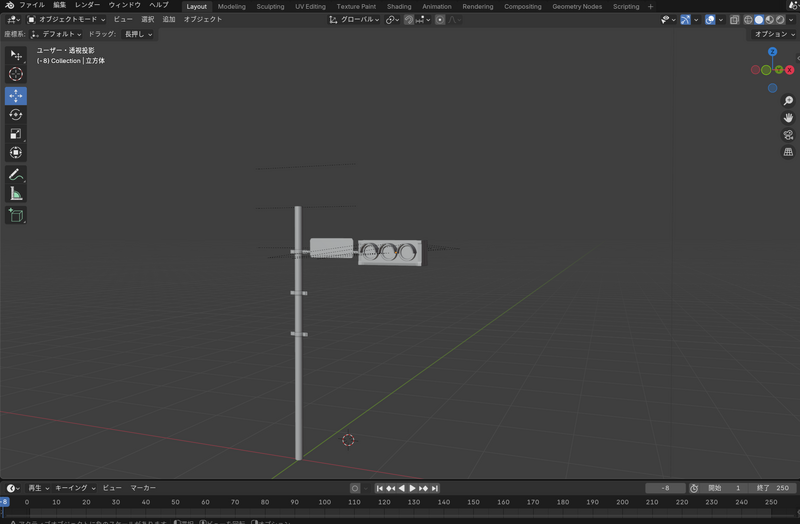The height and width of the screenshot is (524, 800).
Task: Toggle proportional editing
Action: click(440, 19)
